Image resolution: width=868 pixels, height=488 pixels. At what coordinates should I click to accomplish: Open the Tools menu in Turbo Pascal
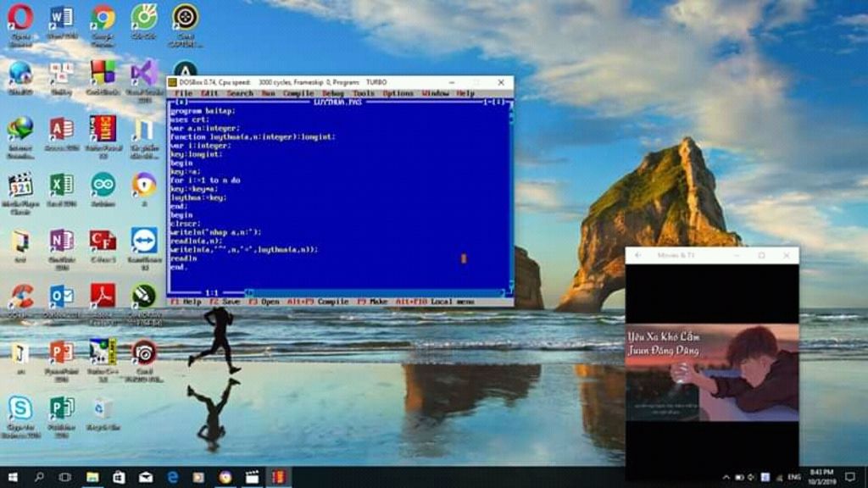[x=364, y=93]
